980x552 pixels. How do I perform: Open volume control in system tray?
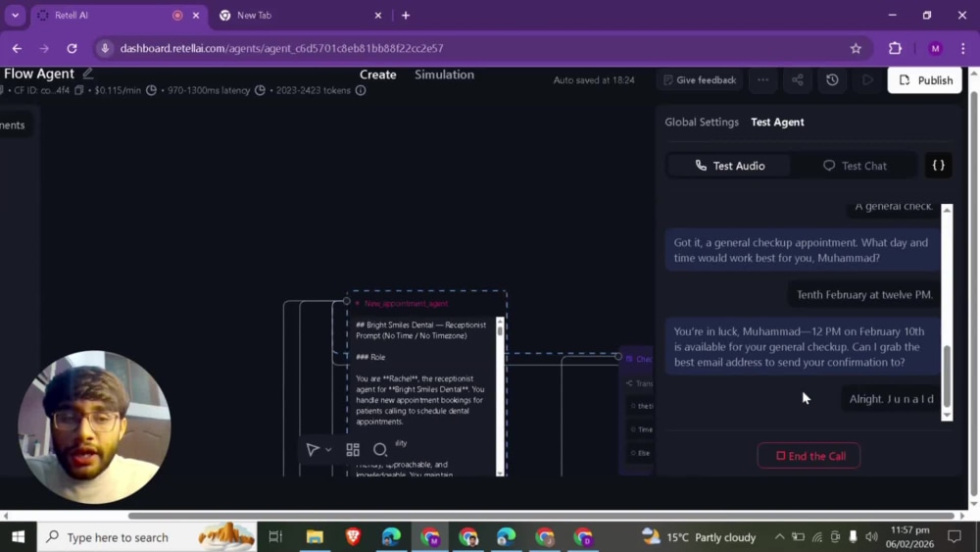(x=872, y=537)
